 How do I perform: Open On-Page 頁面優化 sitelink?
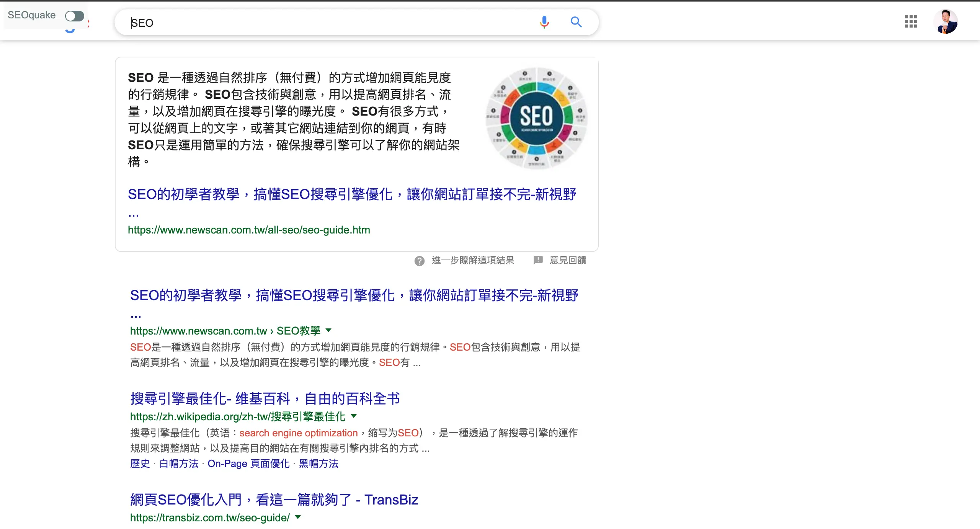[x=248, y=464]
